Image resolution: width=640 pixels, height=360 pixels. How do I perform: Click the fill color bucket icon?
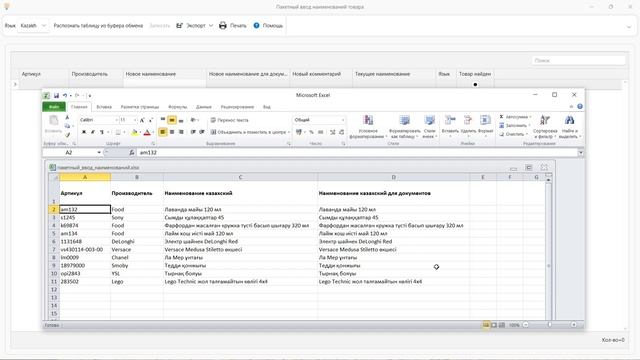click(x=134, y=132)
